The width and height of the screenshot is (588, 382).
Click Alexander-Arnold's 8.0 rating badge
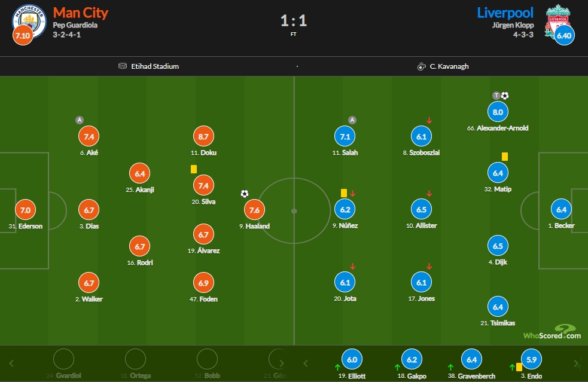click(498, 112)
